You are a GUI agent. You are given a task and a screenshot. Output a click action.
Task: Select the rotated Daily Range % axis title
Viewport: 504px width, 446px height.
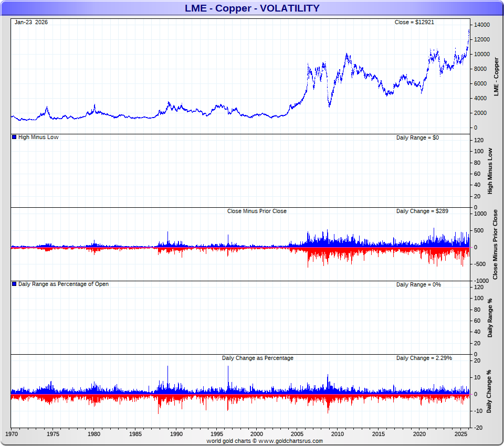pyautogui.click(x=490, y=317)
